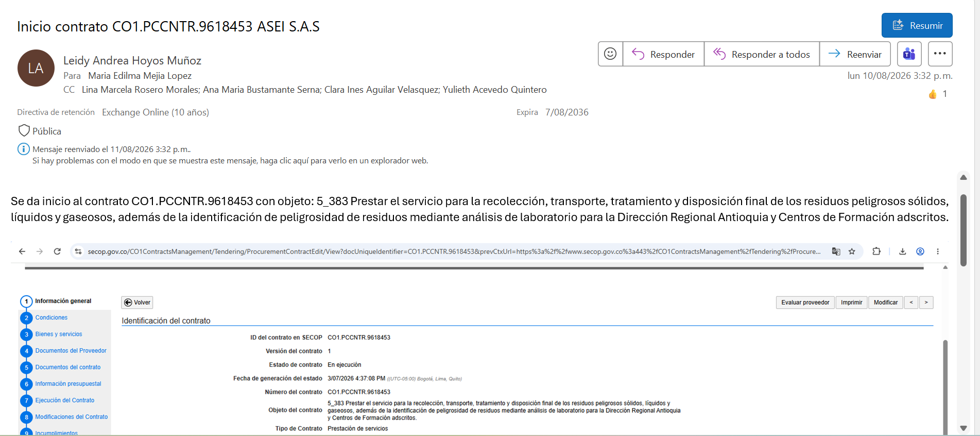Click the Resumir button
The width and height of the screenshot is (980, 436).
pos(917,25)
